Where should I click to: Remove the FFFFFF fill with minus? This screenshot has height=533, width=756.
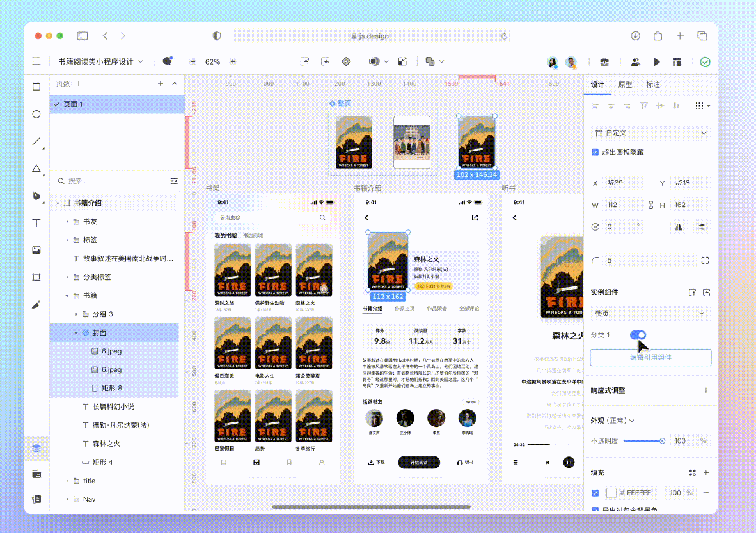pos(705,493)
